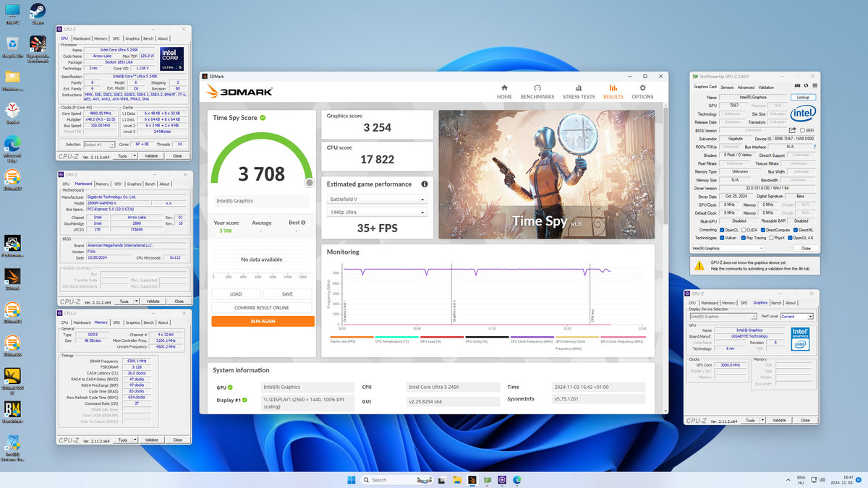Viewport: 868px width, 488px height.
Task: Open the RESULTS section in 3DMark
Action: tap(613, 91)
